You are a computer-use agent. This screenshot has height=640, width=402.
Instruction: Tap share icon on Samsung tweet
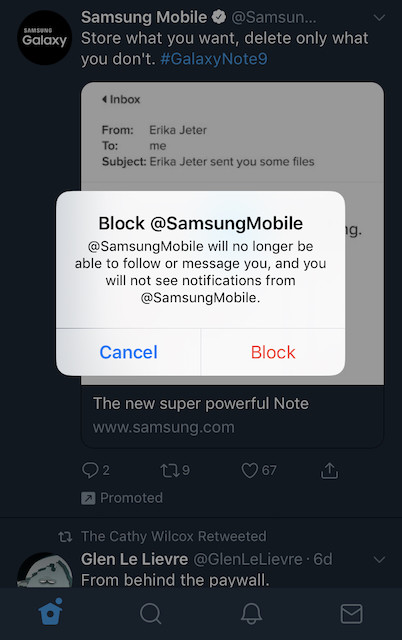[329, 470]
